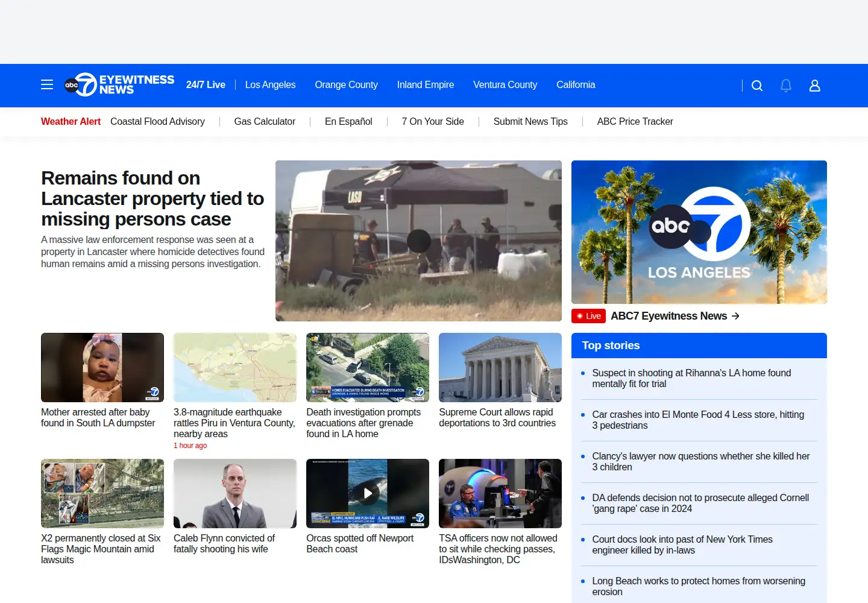The image size is (868, 603).
Task: Click Submit News Tips
Action: click(530, 122)
